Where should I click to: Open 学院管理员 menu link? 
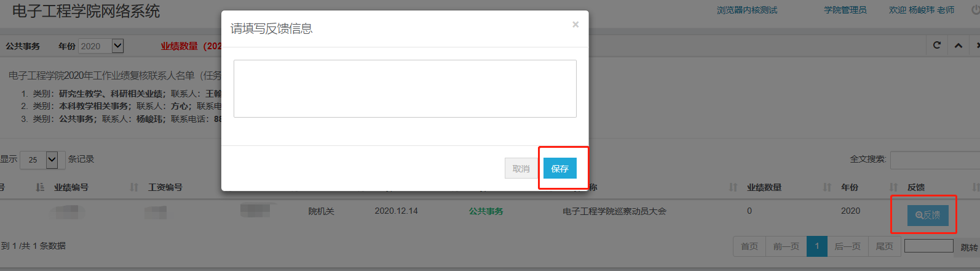point(845,10)
